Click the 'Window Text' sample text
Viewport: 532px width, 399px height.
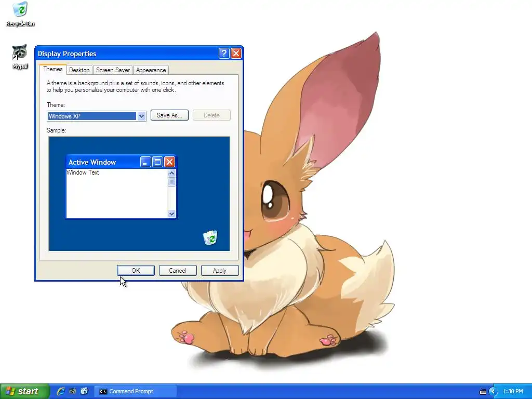(83, 172)
